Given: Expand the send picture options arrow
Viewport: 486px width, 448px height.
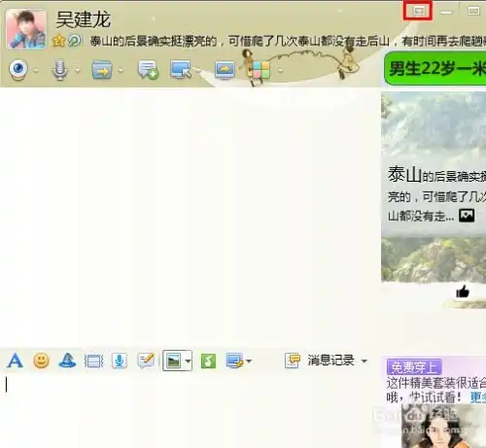Looking at the screenshot, I should [x=188, y=361].
